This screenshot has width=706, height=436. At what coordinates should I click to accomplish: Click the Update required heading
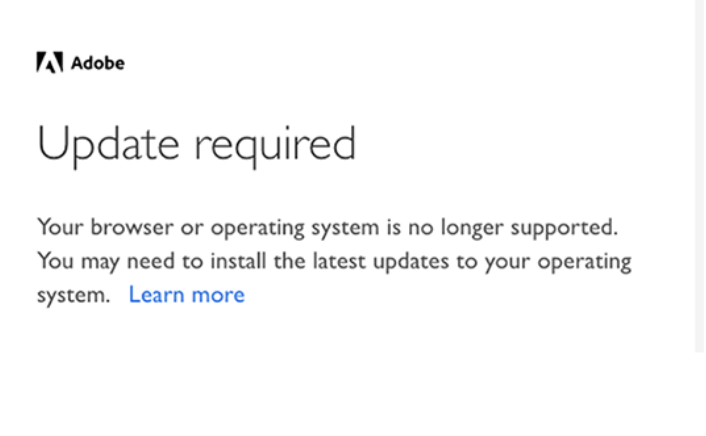click(196, 145)
